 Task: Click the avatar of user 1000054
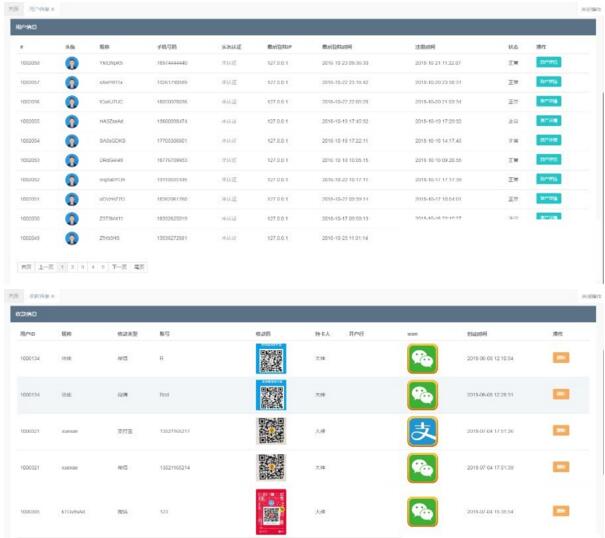tap(72, 140)
